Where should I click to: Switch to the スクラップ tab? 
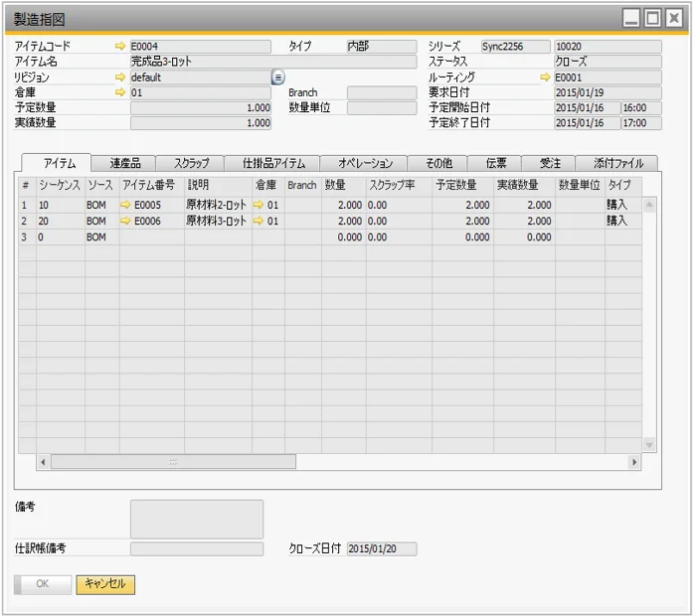pos(191,163)
